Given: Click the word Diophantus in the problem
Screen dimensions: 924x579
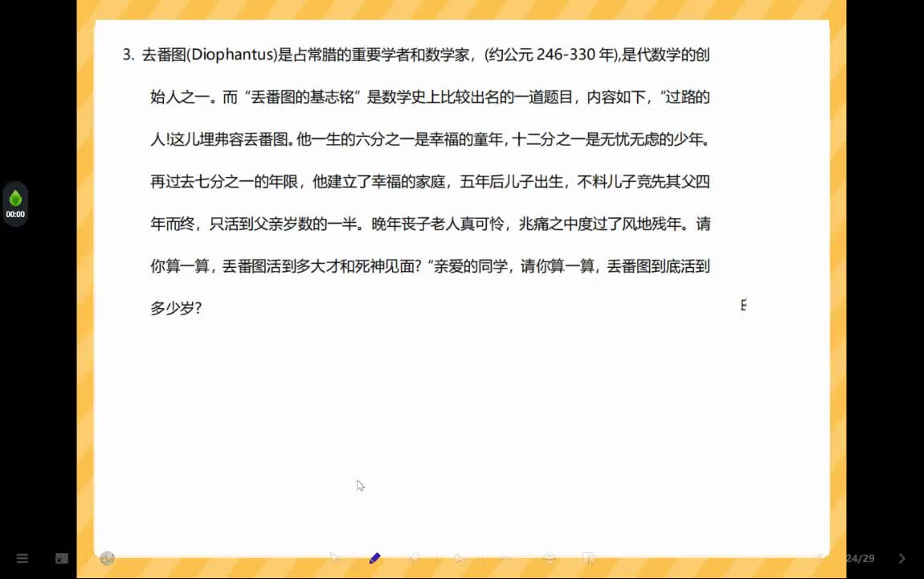Looking at the screenshot, I should (x=232, y=55).
